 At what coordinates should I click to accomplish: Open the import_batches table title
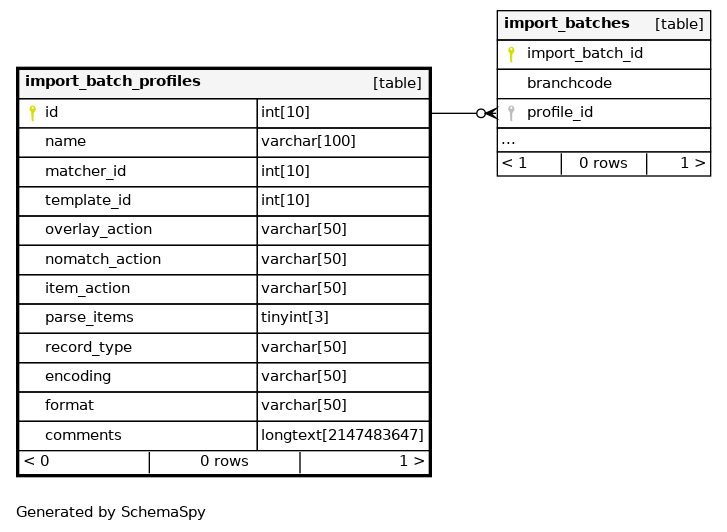click(566, 24)
